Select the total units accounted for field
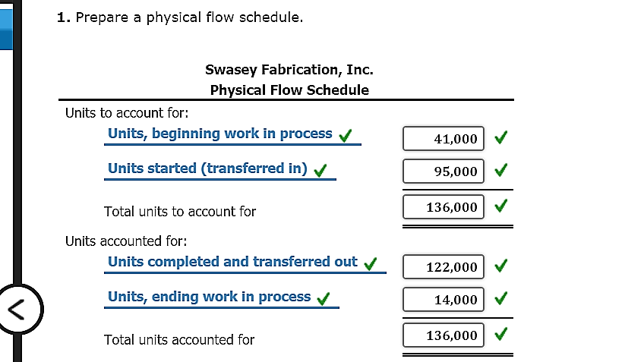Screen dimensions: 644x362 tap(444, 335)
